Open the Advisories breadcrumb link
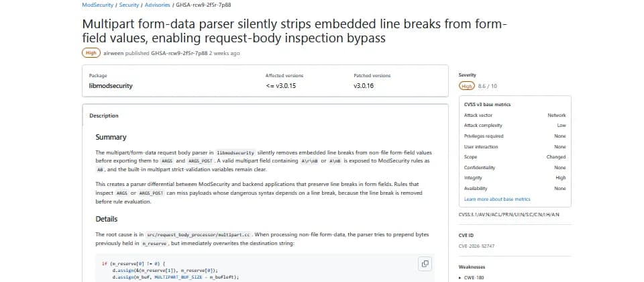The width and height of the screenshot is (644, 282). (157, 5)
